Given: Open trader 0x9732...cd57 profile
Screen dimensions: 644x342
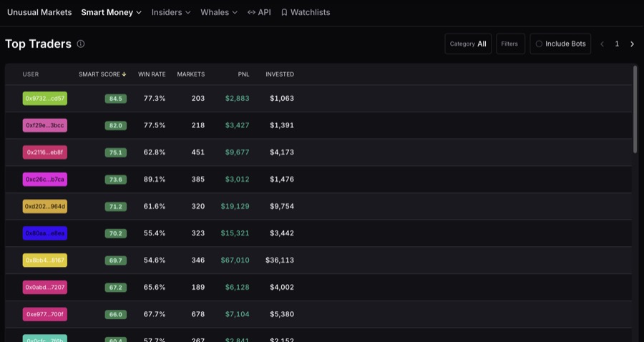Looking at the screenshot, I should click(45, 99).
